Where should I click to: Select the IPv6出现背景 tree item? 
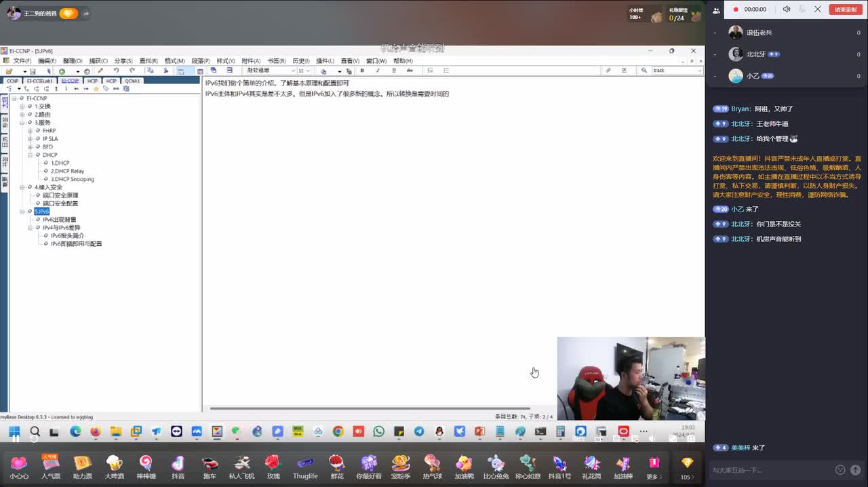(x=59, y=220)
